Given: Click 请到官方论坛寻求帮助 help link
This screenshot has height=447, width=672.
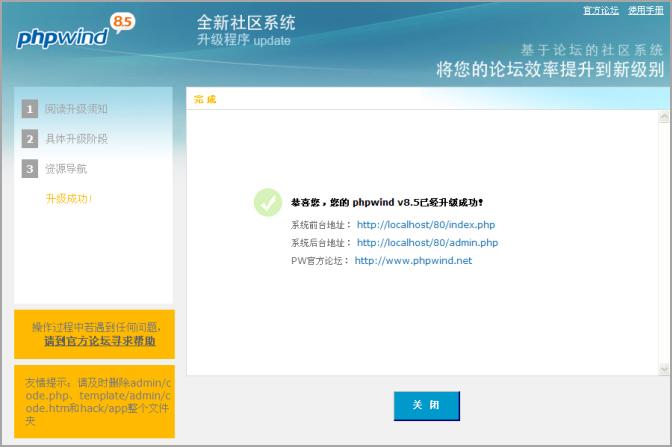Looking at the screenshot, I should click(99, 341).
